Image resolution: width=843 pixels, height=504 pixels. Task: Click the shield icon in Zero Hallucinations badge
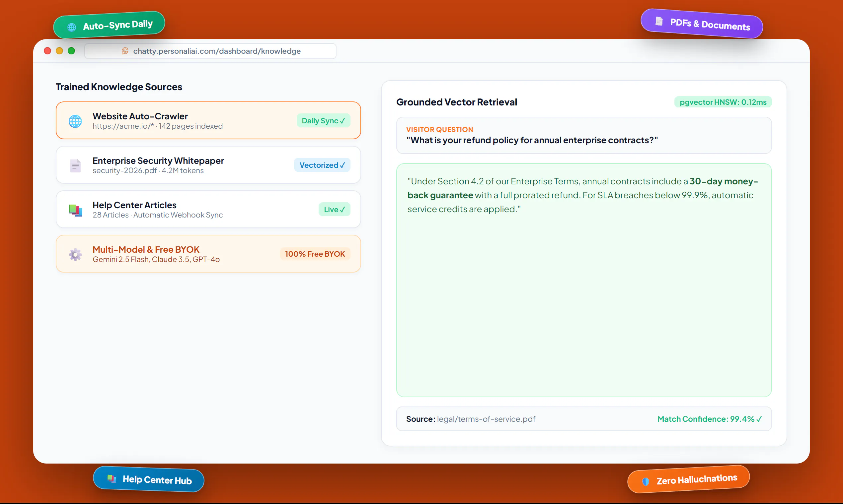click(x=646, y=481)
